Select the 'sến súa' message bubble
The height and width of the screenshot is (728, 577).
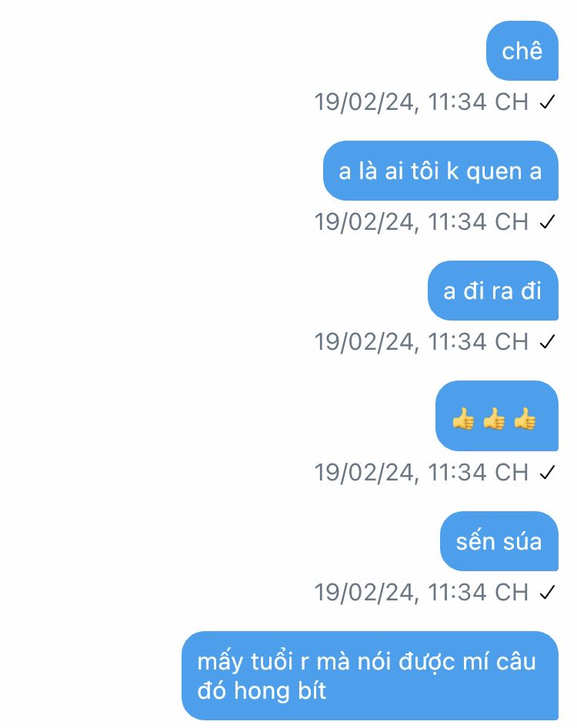click(x=499, y=541)
